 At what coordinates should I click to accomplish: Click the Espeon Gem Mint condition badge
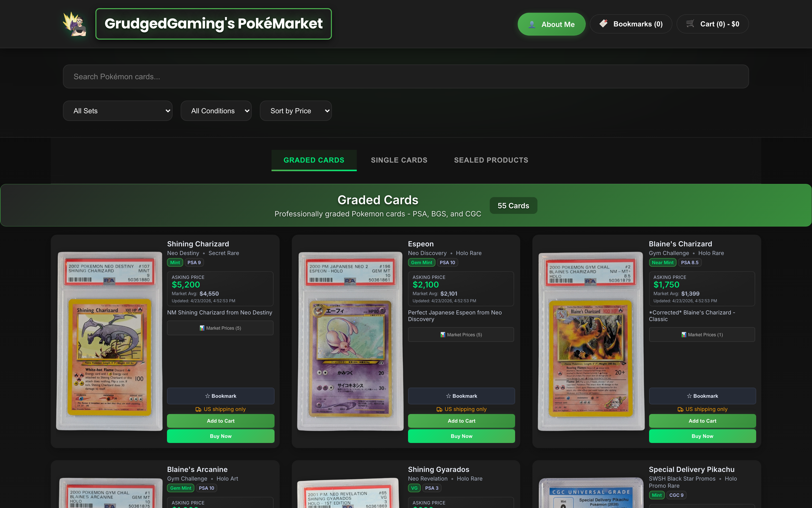tap(421, 262)
